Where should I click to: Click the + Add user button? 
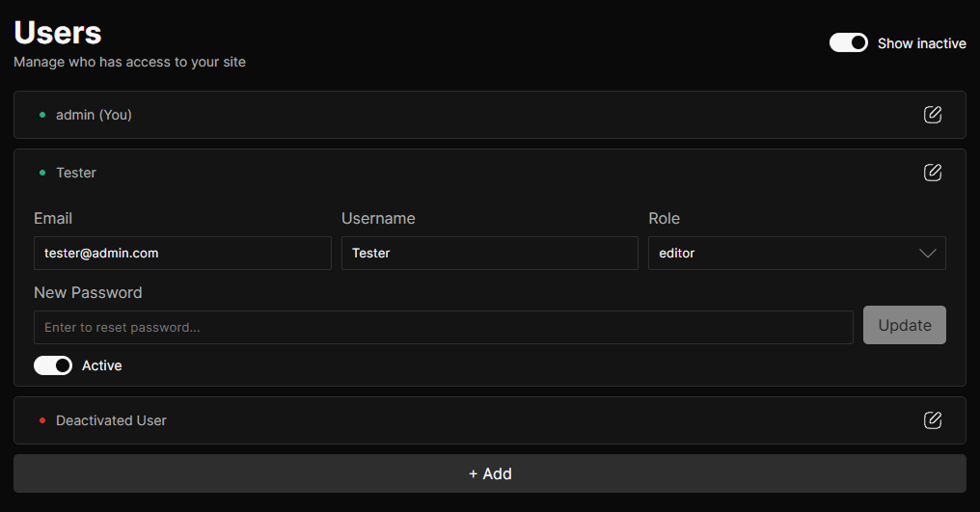(x=490, y=473)
